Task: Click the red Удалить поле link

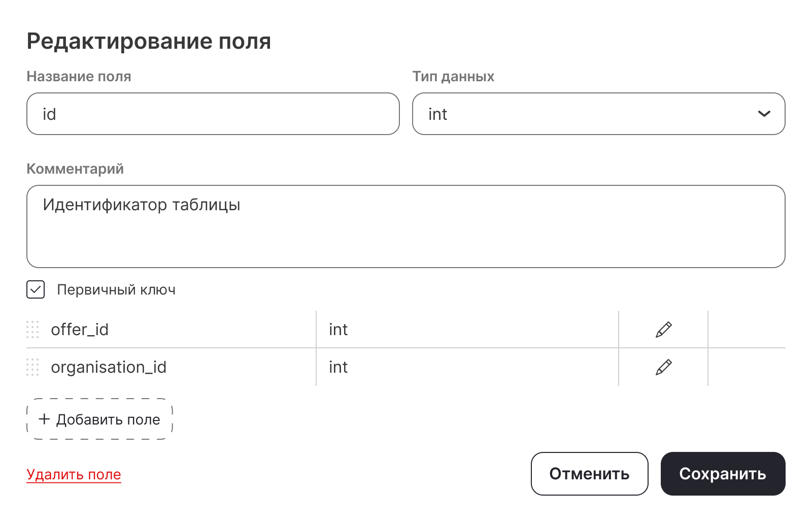Action: point(74,474)
